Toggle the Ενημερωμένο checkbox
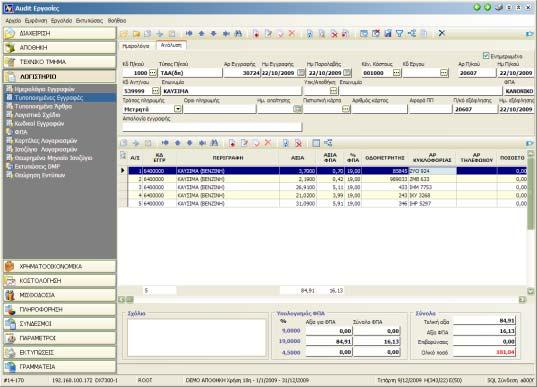Viewport: 537px width, 387px height. click(486, 55)
